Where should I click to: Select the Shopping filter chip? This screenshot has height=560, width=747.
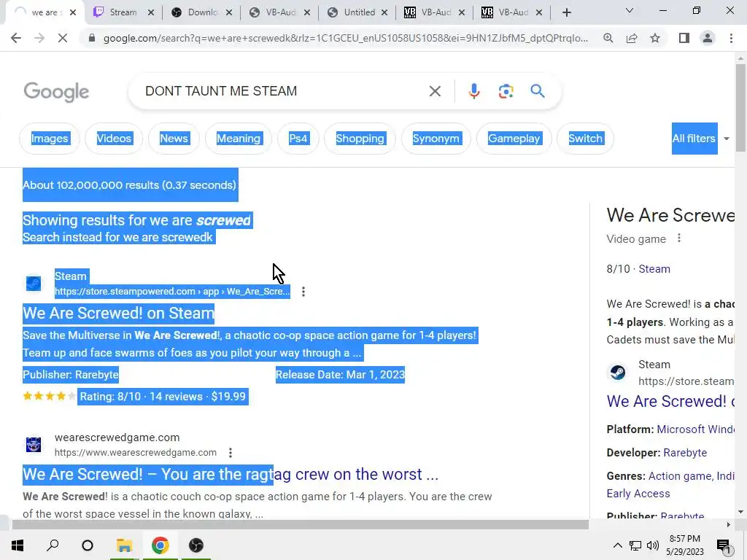[x=360, y=139]
